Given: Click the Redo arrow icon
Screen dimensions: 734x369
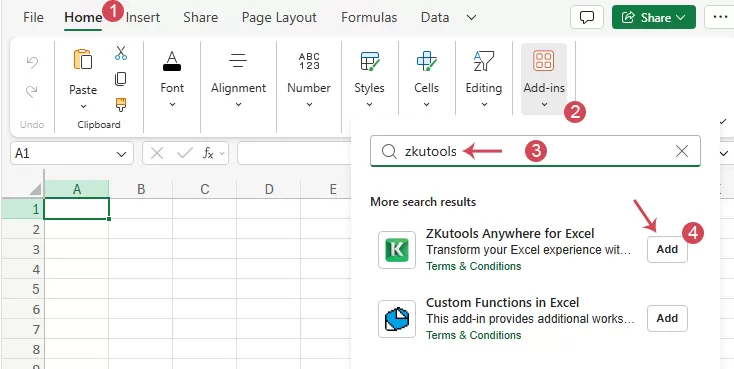Looking at the screenshot, I should [x=32, y=91].
